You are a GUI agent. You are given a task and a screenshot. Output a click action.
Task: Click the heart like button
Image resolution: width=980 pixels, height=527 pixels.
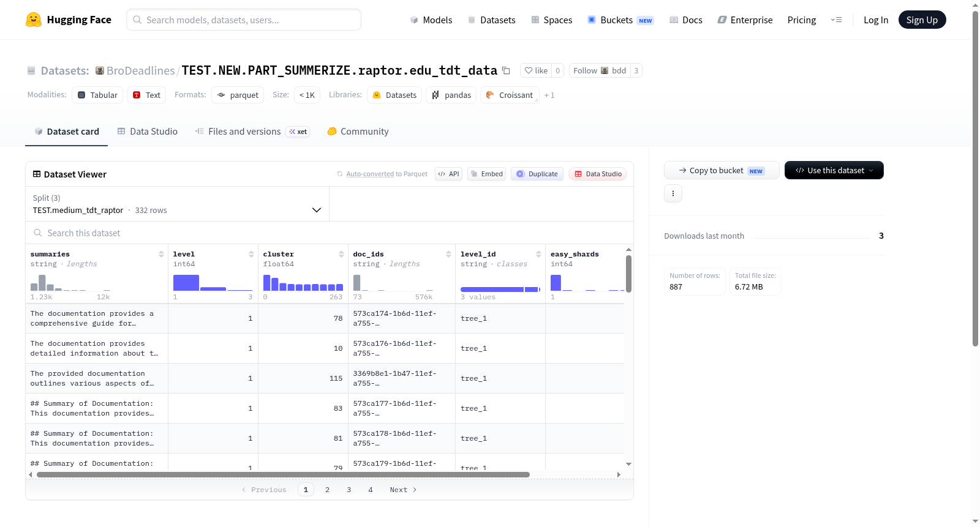tap(536, 70)
